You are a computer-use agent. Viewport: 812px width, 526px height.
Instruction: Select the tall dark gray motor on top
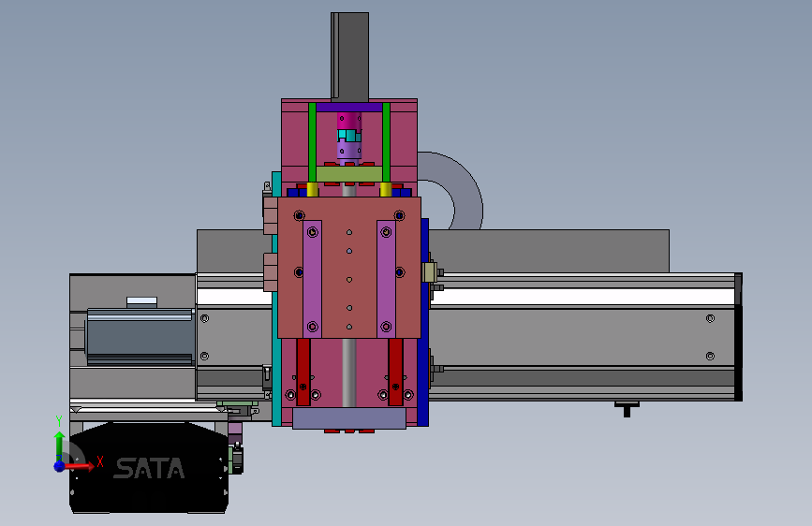coord(349,56)
